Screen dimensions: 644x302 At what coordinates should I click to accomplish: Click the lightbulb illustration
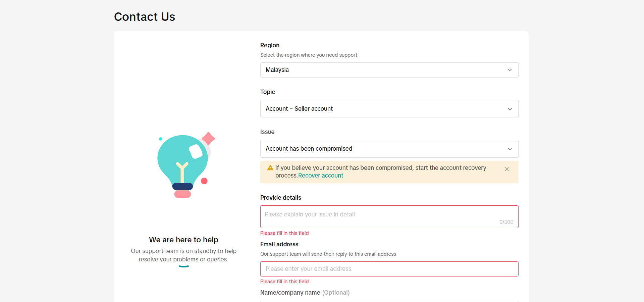pyautogui.click(x=183, y=164)
